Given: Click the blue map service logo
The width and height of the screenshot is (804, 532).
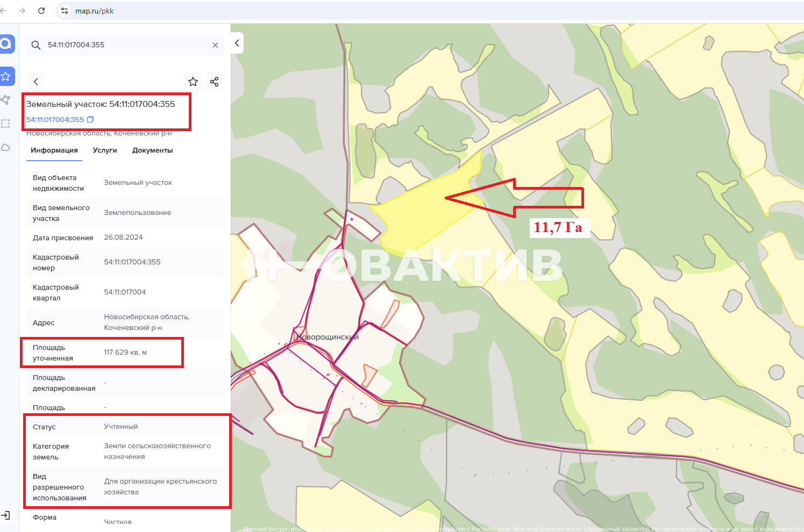Looking at the screenshot, I should point(6,44).
